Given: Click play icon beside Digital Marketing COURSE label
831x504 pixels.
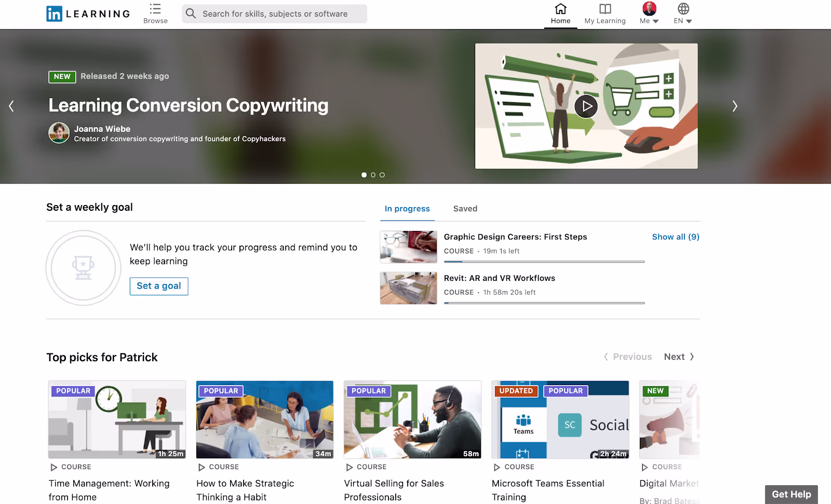Looking at the screenshot, I should click(645, 467).
